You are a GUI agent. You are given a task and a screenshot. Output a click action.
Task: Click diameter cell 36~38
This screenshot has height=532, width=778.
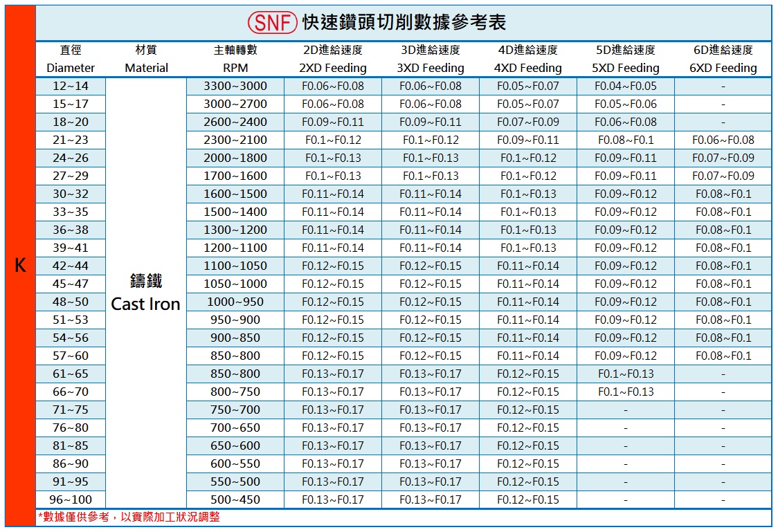coord(71,230)
